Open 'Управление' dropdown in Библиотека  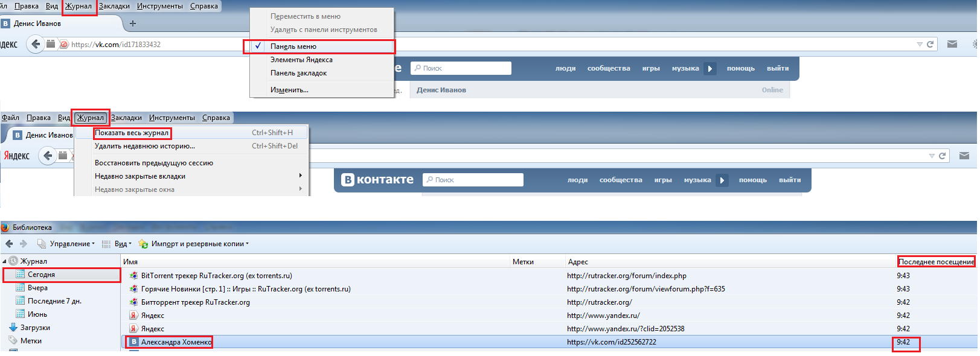pyautogui.click(x=66, y=244)
